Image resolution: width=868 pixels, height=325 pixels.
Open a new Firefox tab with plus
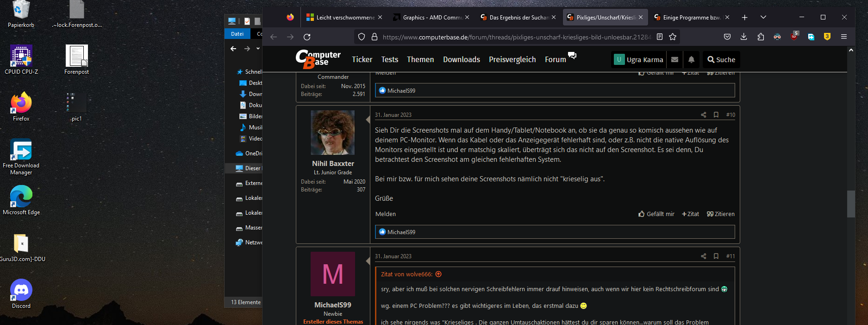744,17
